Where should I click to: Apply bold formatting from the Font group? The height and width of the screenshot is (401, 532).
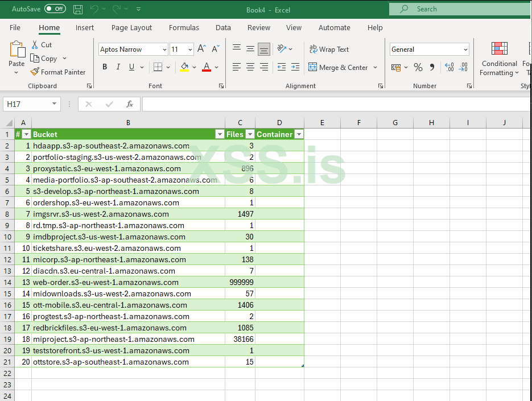click(x=105, y=67)
